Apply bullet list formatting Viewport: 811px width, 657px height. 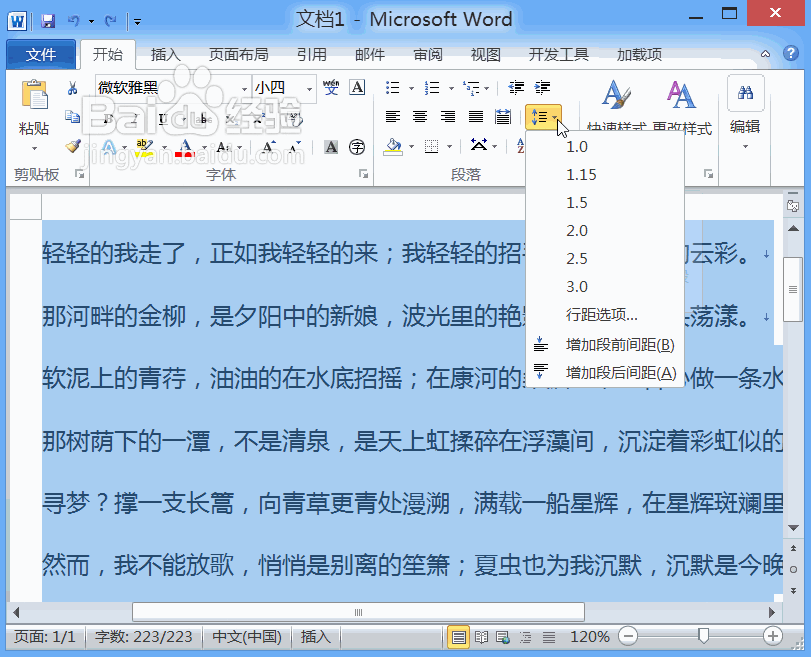pos(392,87)
